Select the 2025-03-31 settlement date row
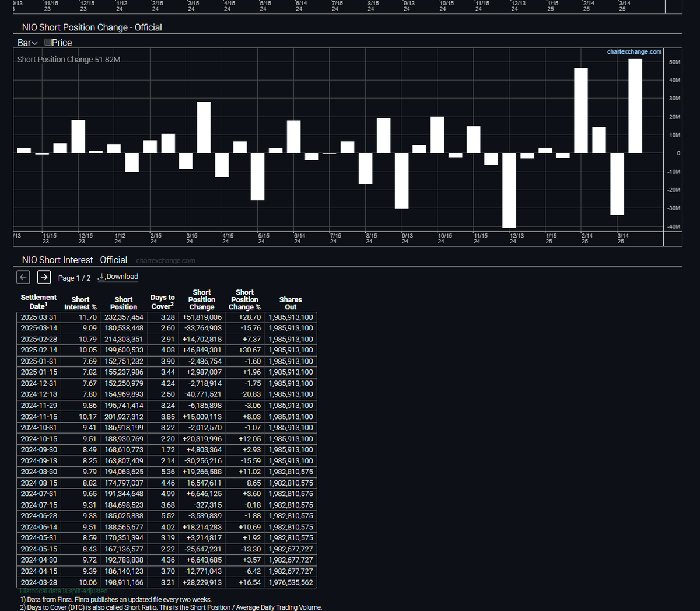The image size is (700, 611). tap(167, 317)
